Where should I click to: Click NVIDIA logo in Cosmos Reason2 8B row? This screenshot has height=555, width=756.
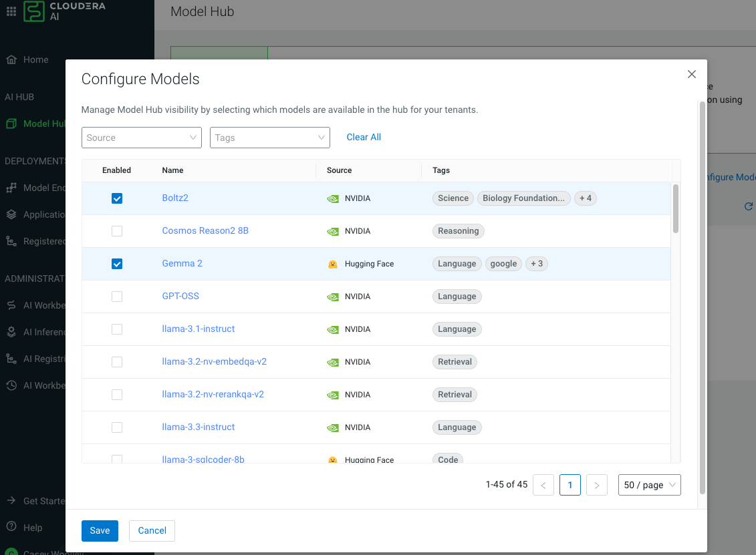click(333, 232)
